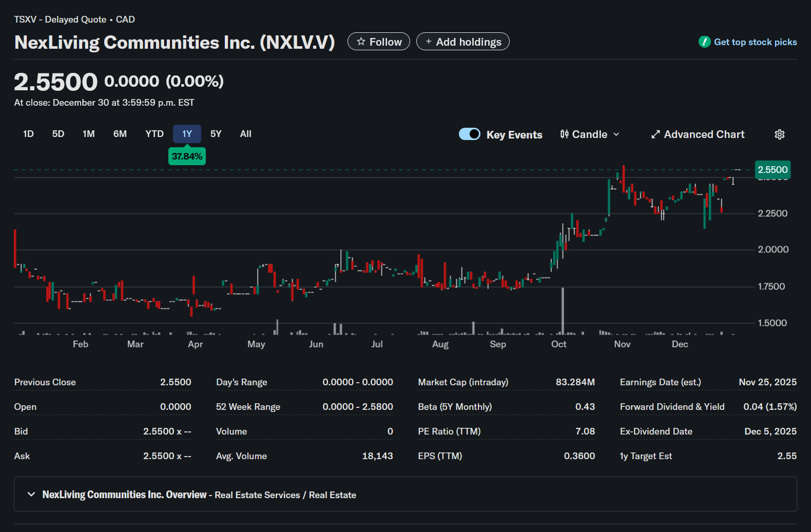
Task: Click the Earnings Date Nov 25, 2025
Action: [x=768, y=382]
